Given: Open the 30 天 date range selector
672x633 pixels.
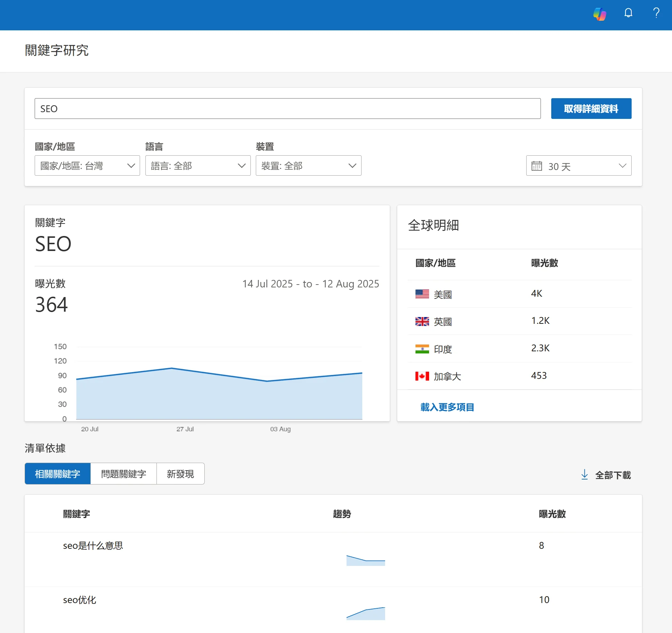Looking at the screenshot, I should point(578,166).
